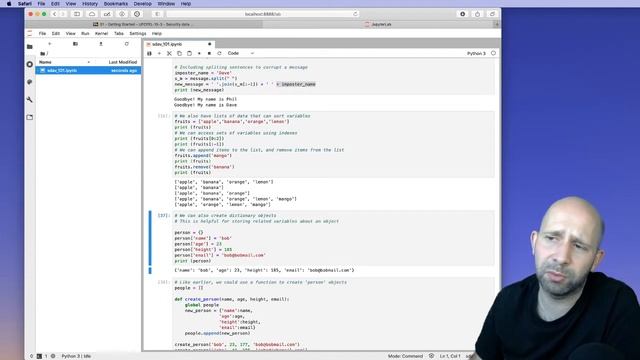Screen dimensions: 640x360
Task: Create a new launcher with plus icon
Action: [50, 44]
